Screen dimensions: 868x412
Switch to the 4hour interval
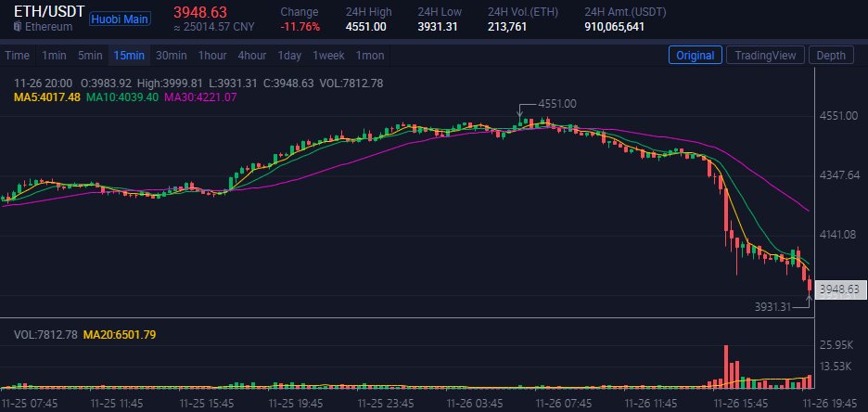pyautogui.click(x=252, y=56)
